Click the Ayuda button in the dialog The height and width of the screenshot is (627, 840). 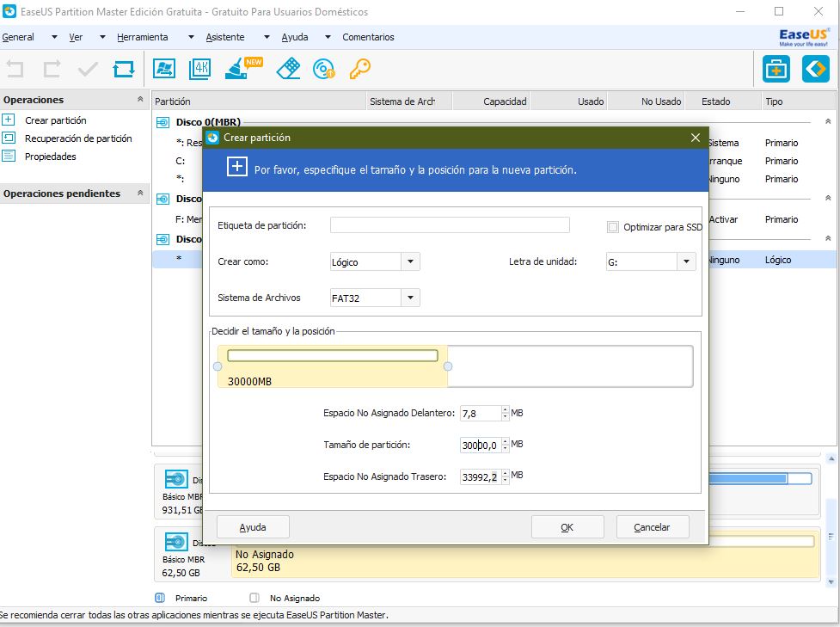tap(253, 527)
